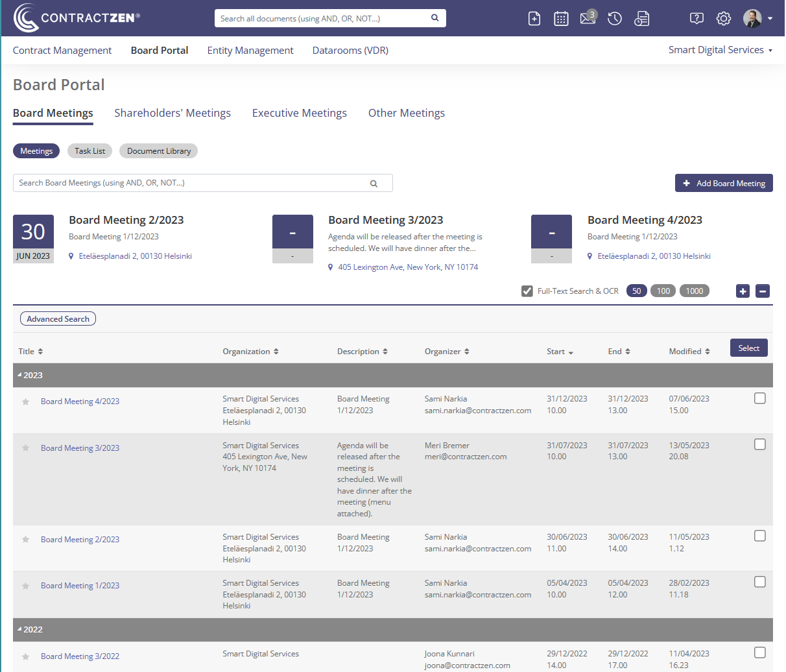The width and height of the screenshot is (786, 672).
Task: Sort the table by Title column
Action: [30, 352]
